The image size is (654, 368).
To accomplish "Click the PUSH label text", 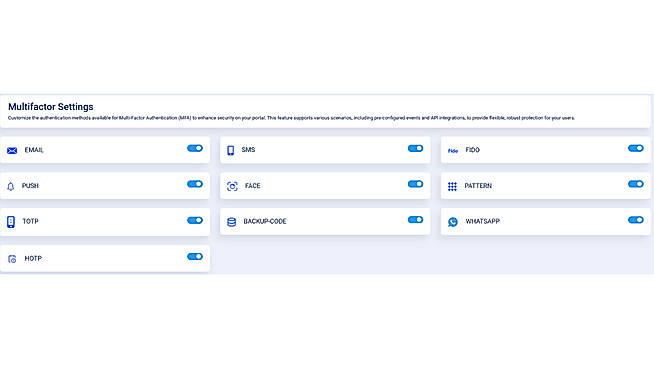I will click(30, 186).
